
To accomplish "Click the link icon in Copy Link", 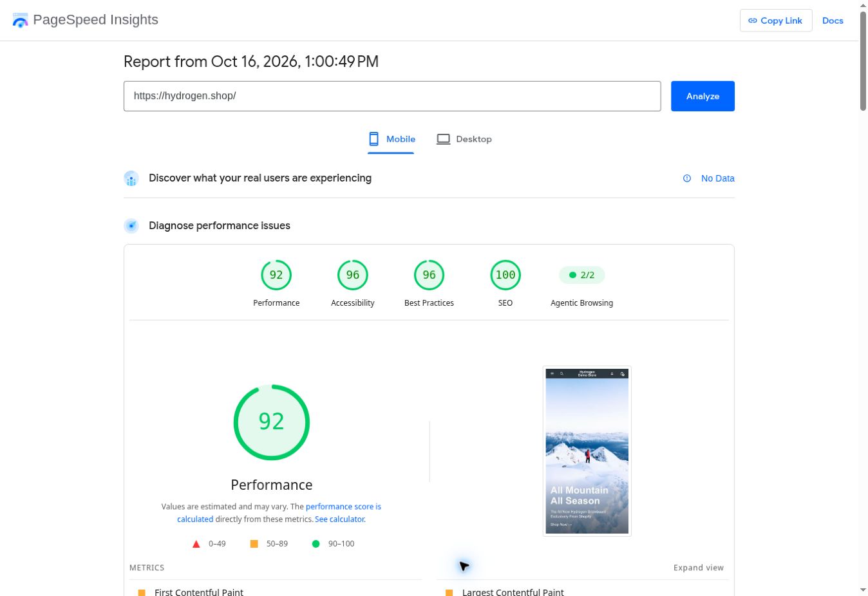I will click(752, 21).
